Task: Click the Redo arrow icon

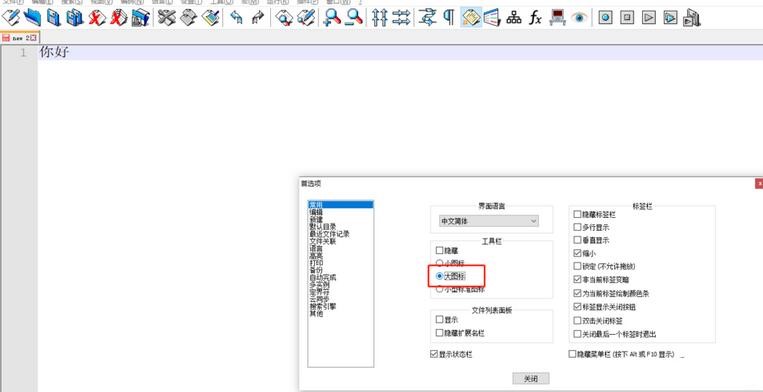Action: pos(258,18)
